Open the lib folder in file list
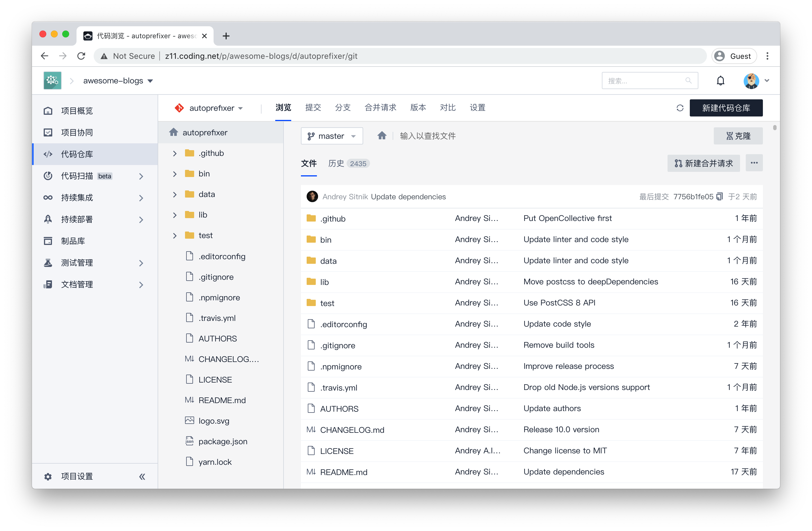812x531 pixels. point(324,282)
